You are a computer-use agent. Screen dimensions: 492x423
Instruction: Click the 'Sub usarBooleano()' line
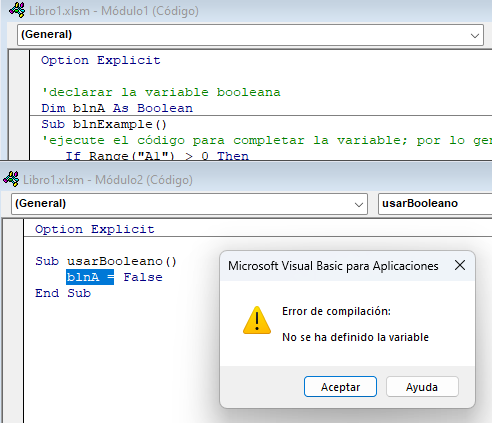click(106, 261)
